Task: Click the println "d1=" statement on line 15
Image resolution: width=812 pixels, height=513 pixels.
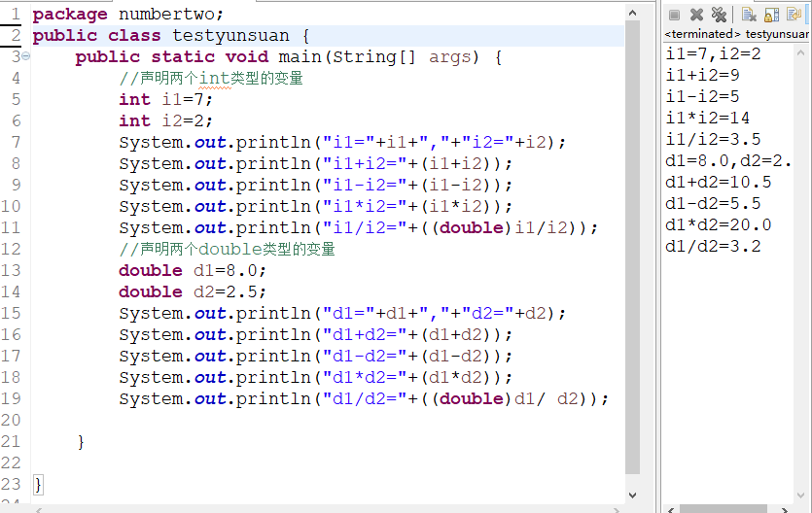Action: coord(342,314)
